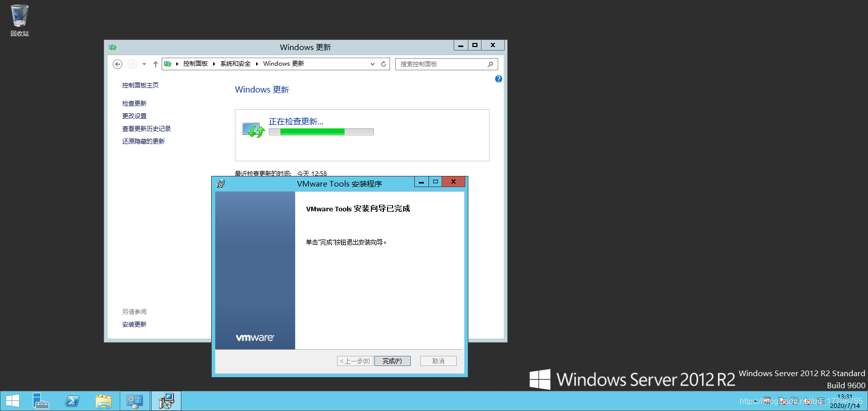
Task: Select 系统和安全 breadcrumb in address bar
Action: (x=235, y=64)
